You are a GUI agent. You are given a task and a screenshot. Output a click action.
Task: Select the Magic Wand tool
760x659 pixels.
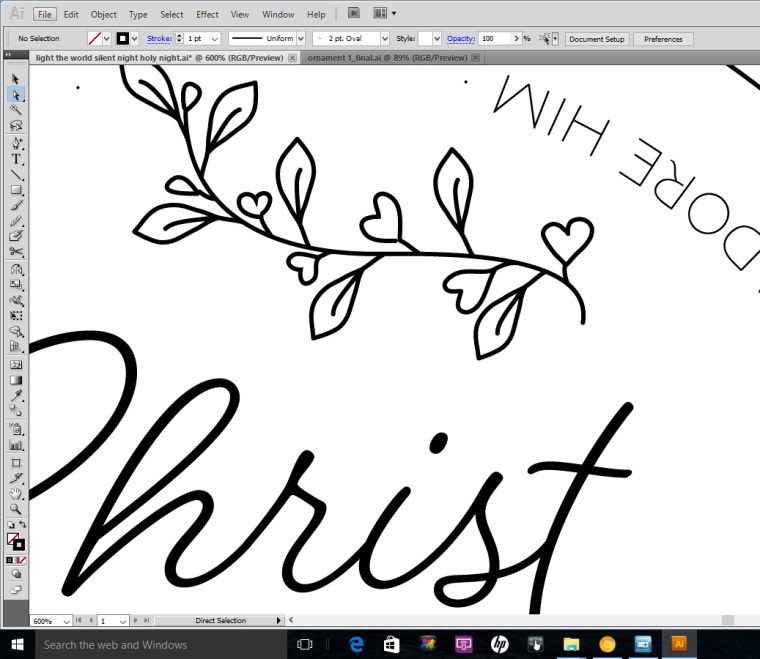coord(16,109)
